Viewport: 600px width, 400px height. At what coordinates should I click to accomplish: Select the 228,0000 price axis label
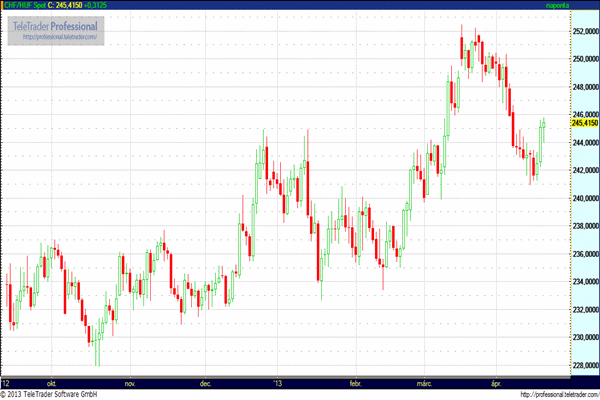click(569, 365)
